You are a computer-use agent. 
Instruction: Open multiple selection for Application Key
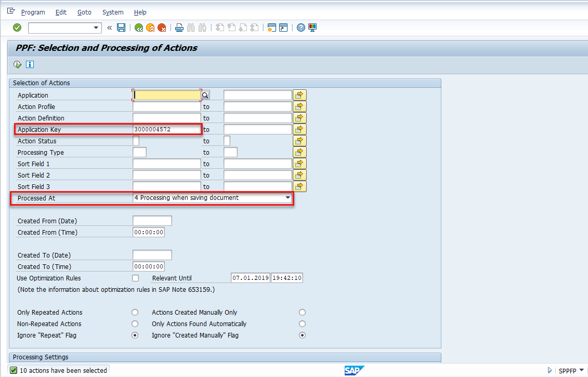(299, 129)
